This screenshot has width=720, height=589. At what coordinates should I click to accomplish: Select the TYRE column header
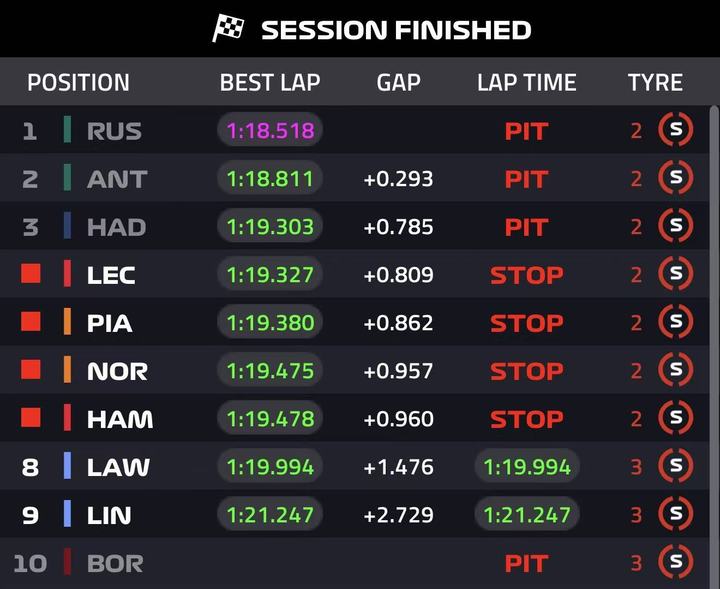coord(655,83)
